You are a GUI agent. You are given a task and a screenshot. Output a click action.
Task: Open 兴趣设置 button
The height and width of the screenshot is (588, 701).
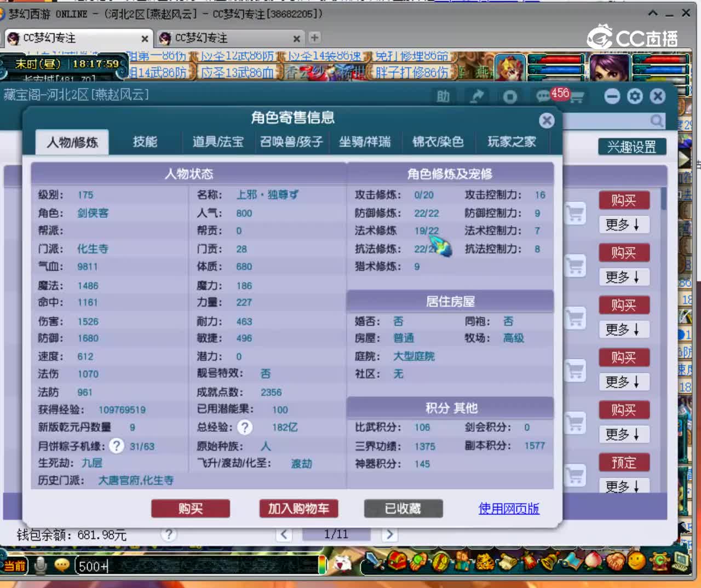coord(632,147)
